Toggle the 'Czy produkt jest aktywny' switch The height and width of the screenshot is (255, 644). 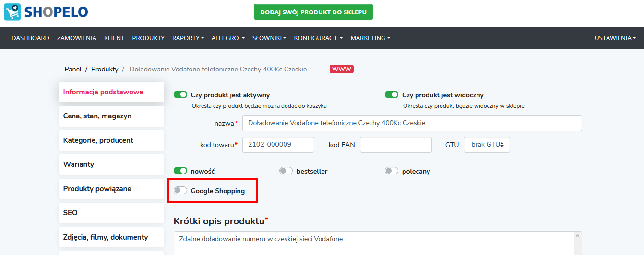pyautogui.click(x=180, y=95)
